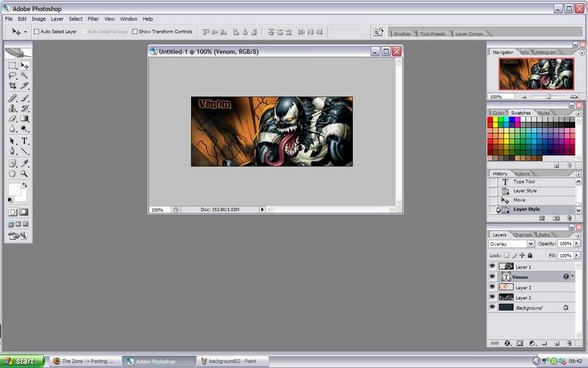The width and height of the screenshot is (588, 368).
Task: Enable Auto Select Layer checkbox
Action: click(36, 32)
